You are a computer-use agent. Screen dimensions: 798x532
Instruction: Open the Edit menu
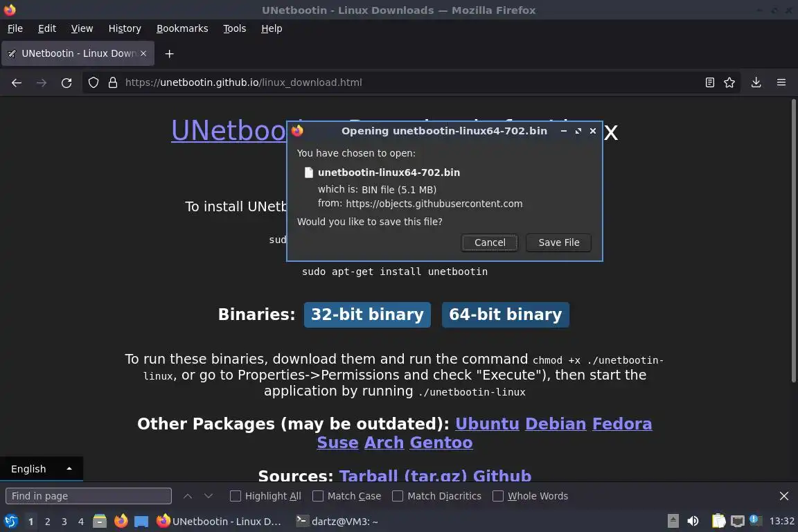click(47, 28)
